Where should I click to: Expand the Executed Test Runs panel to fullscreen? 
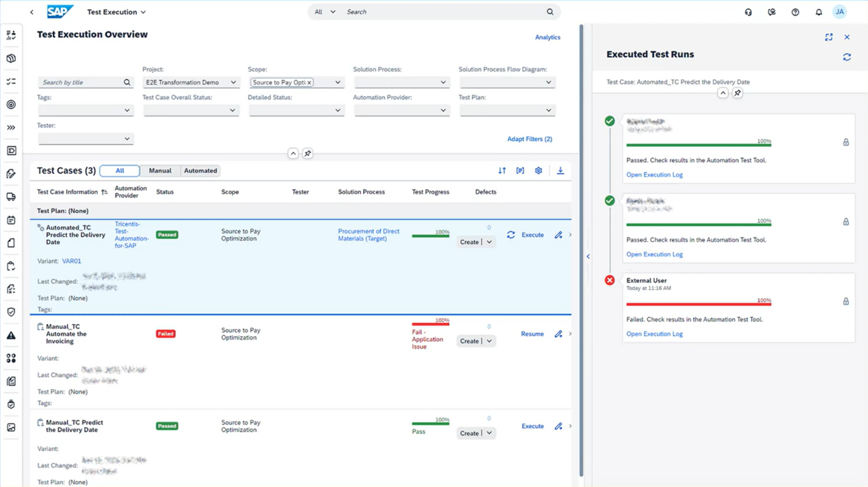[828, 37]
